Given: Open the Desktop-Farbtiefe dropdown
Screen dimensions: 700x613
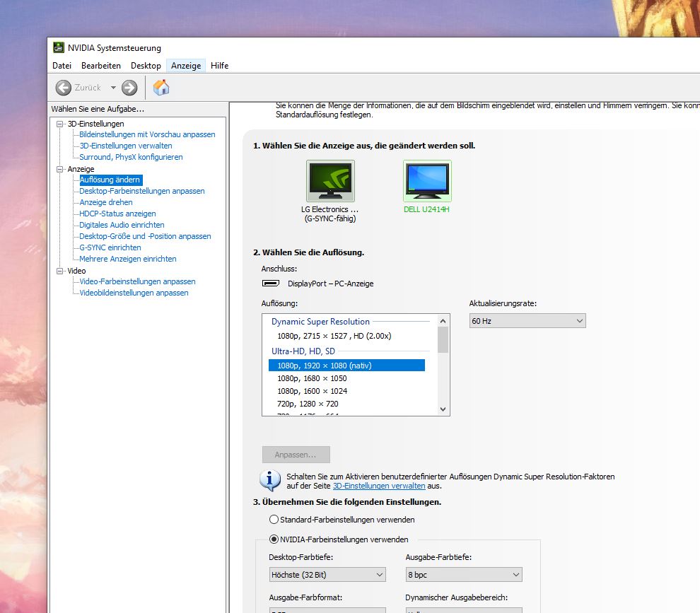Looking at the screenshot, I should 327,575.
